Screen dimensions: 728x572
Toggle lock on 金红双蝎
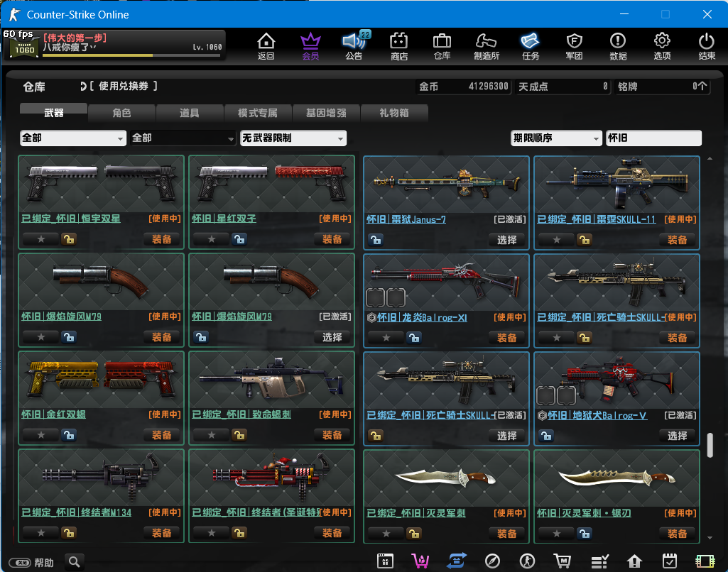click(x=69, y=435)
